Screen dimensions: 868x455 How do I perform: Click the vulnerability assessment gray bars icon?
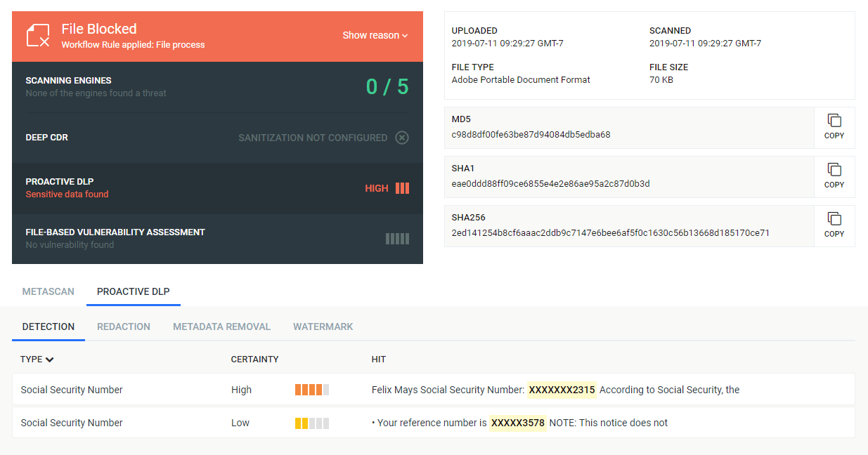pyautogui.click(x=397, y=239)
